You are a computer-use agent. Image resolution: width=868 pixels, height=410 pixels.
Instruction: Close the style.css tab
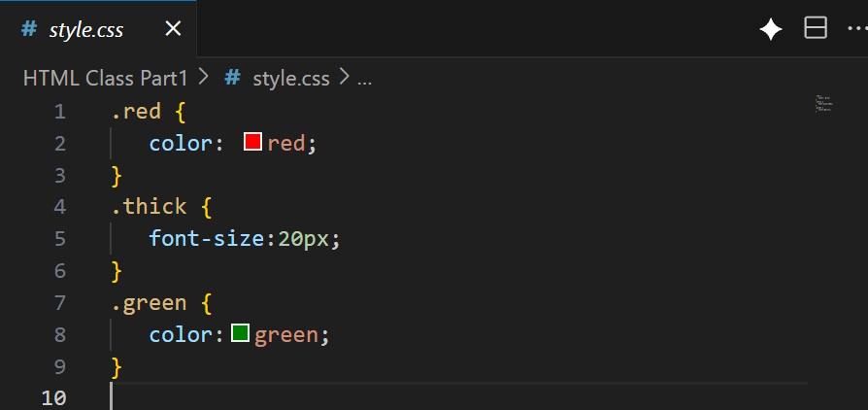(173, 29)
